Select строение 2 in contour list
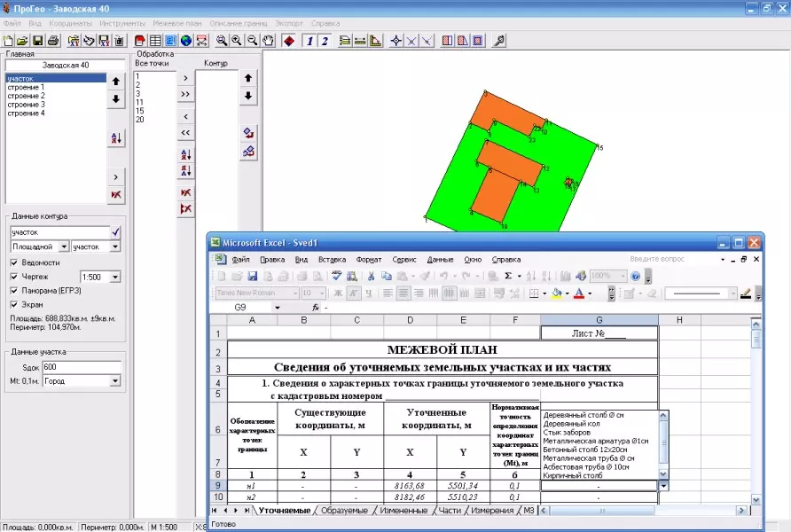 [x=27, y=96]
